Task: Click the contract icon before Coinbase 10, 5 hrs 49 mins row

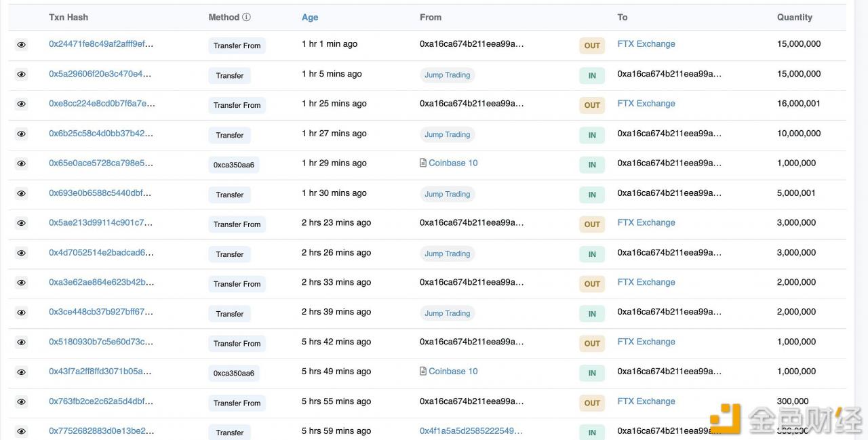Action: (x=423, y=372)
